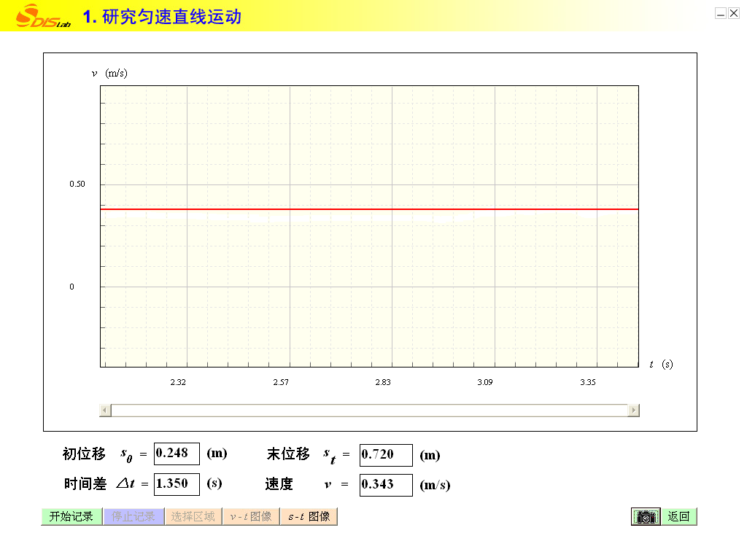The image size is (747, 560).
Task: Click the 2.83 time axis label
Action: (x=383, y=383)
